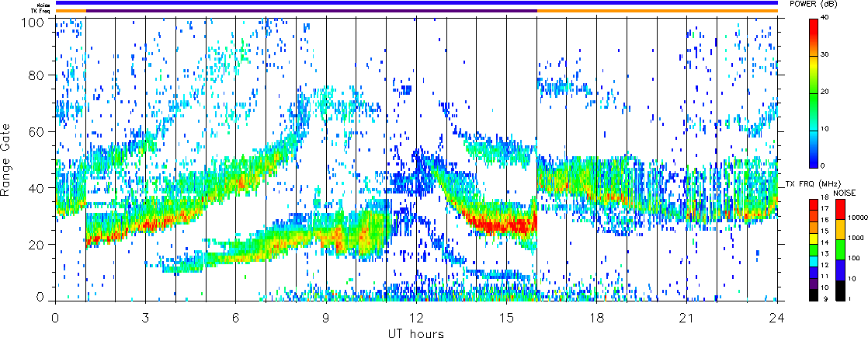Click the 3 label on UT hours axis

pyautogui.click(x=146, y=318)
